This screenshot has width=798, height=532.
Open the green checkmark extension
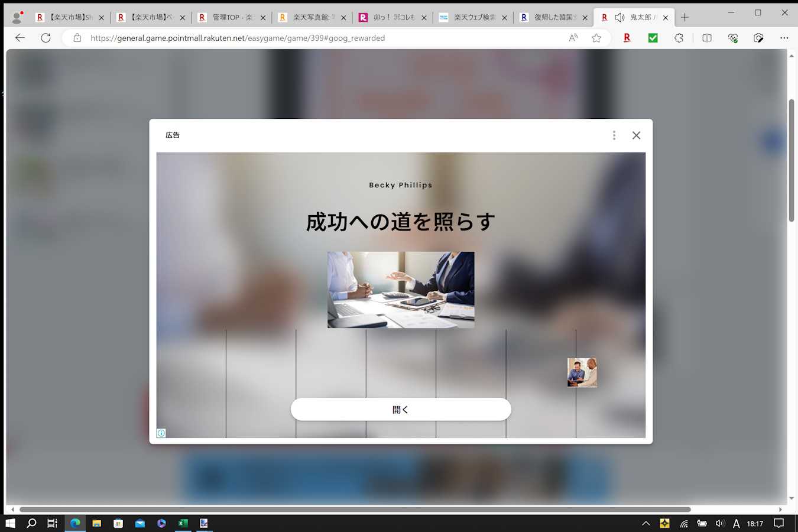click(653, 38)
